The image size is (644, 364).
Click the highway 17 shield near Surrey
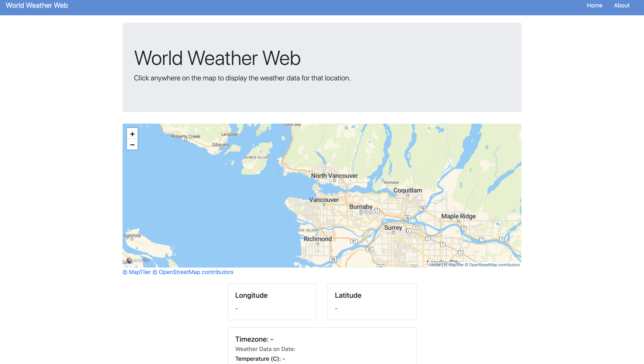[416, 227]
